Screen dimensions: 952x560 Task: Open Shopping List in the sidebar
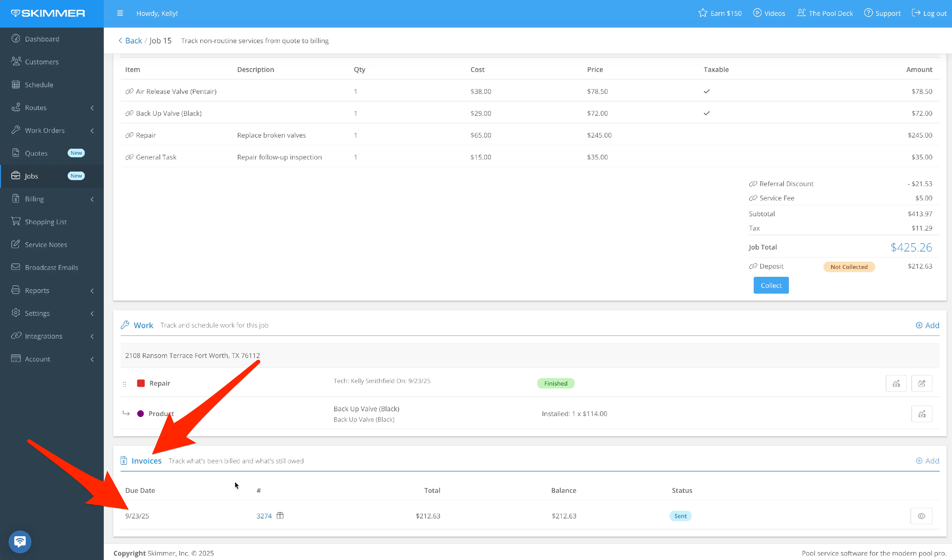(45, 222)
